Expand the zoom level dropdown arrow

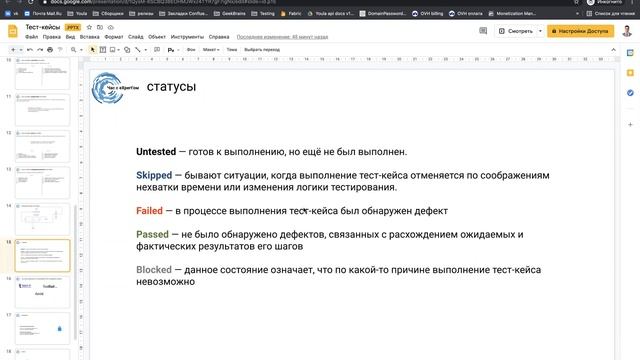click(x=81, y=50)
